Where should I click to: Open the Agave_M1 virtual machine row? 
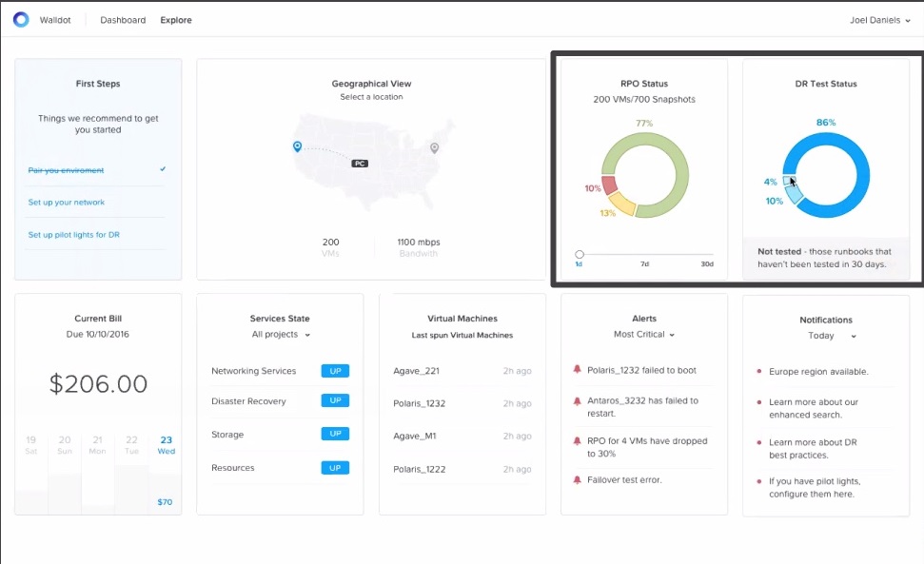[462, 437]
